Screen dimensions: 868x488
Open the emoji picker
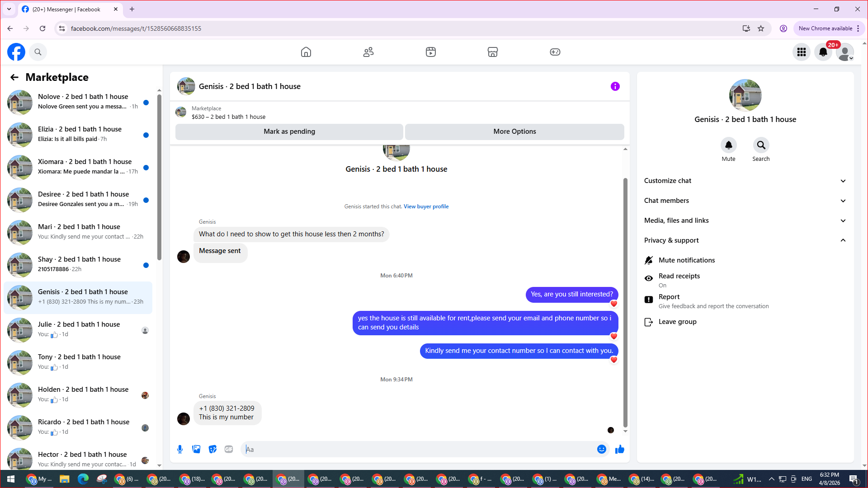pos(601,449)
